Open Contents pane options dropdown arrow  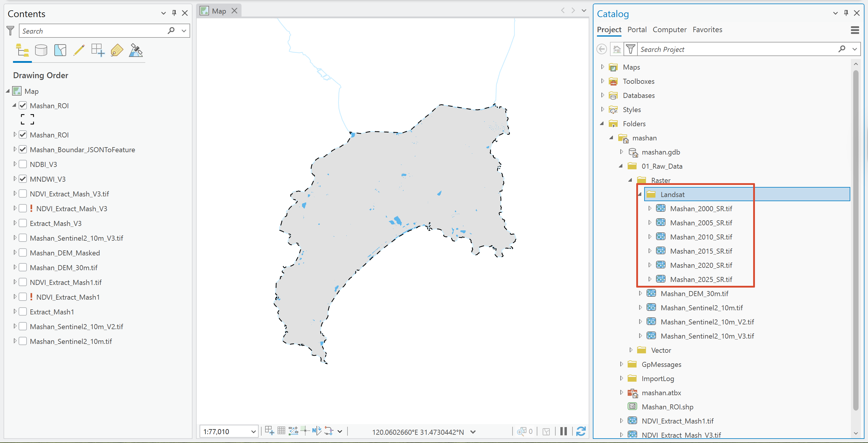(x=164, y=13)
